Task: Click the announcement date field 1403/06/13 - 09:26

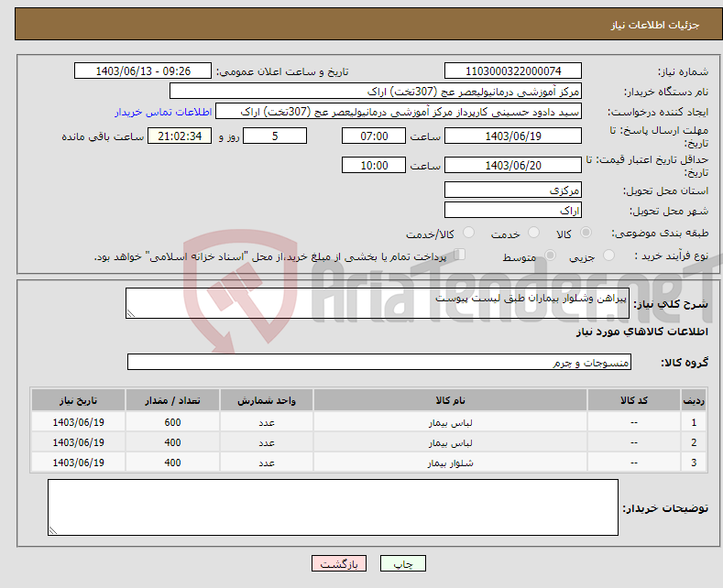Action: (x=142, y=71)
